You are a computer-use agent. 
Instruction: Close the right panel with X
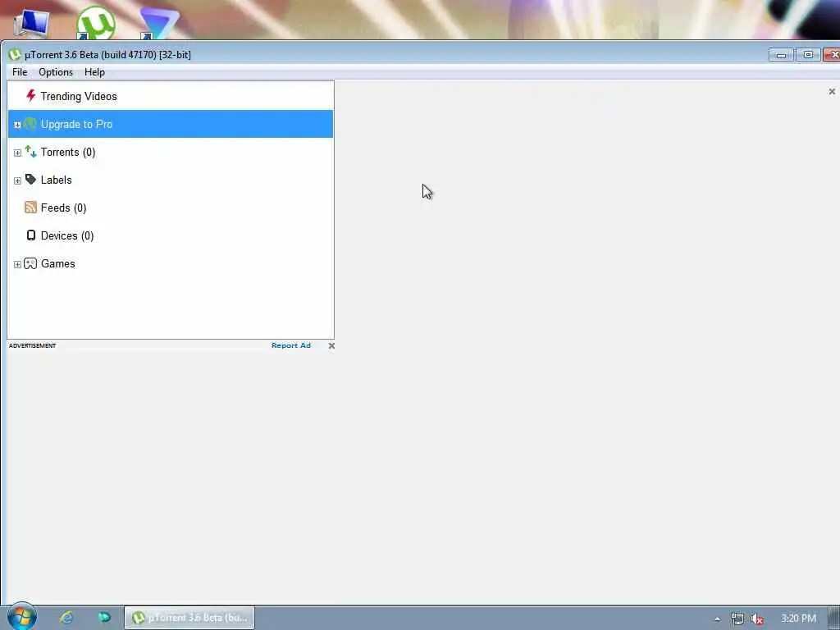(x=832, y=92)
